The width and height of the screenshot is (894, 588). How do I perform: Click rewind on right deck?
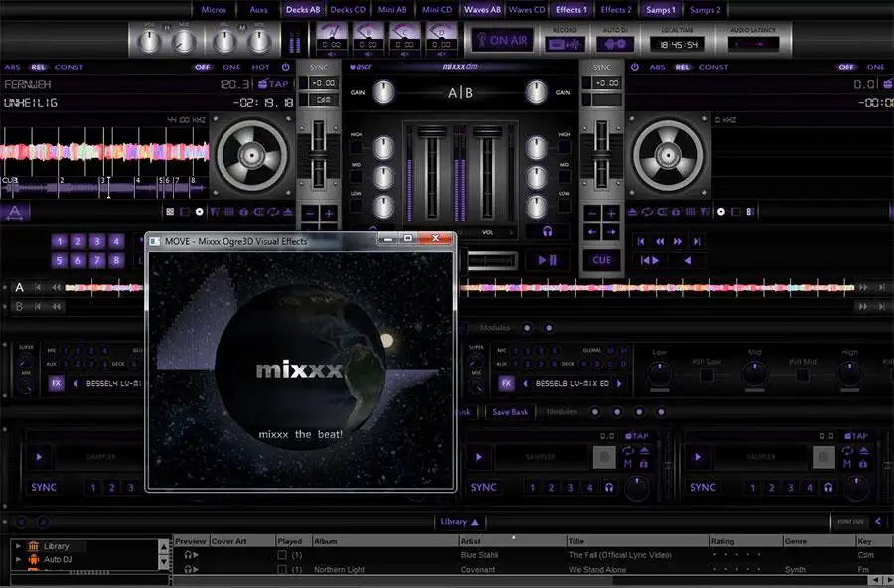[x=660, y=241]
